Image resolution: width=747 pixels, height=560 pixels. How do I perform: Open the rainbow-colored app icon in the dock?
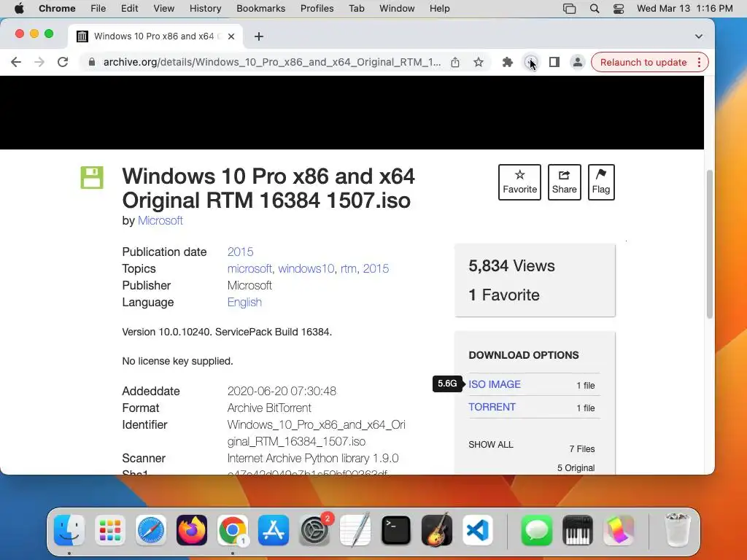tap(619, 530)
